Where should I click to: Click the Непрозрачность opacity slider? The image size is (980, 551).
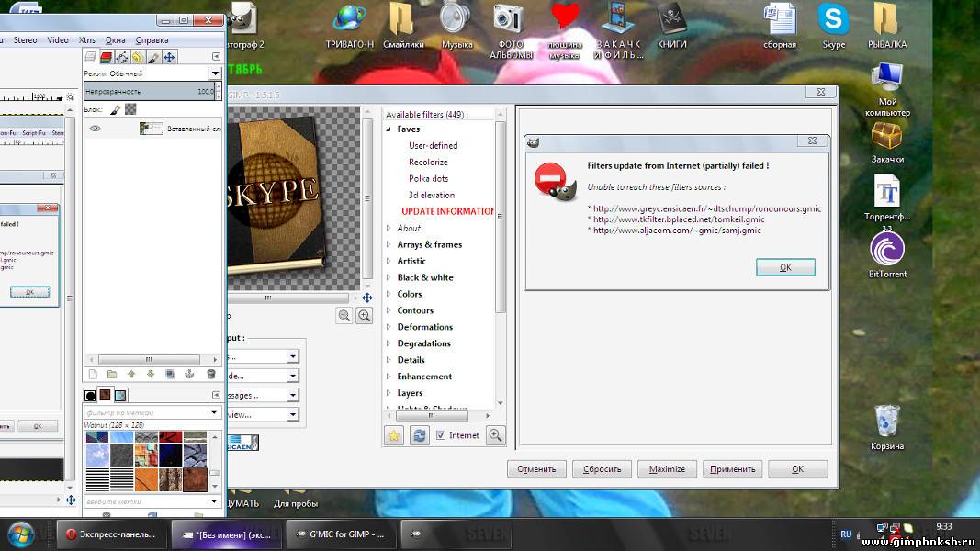pos(150,91)
